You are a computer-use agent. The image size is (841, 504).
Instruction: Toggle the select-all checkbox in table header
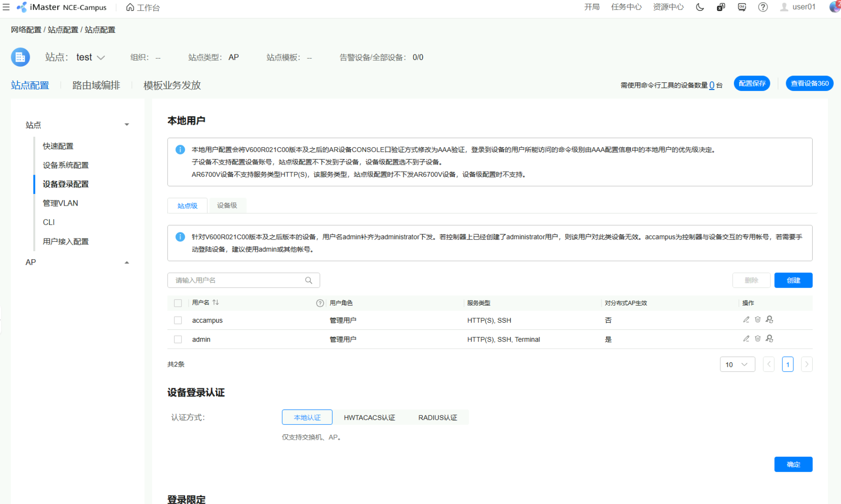178,303
